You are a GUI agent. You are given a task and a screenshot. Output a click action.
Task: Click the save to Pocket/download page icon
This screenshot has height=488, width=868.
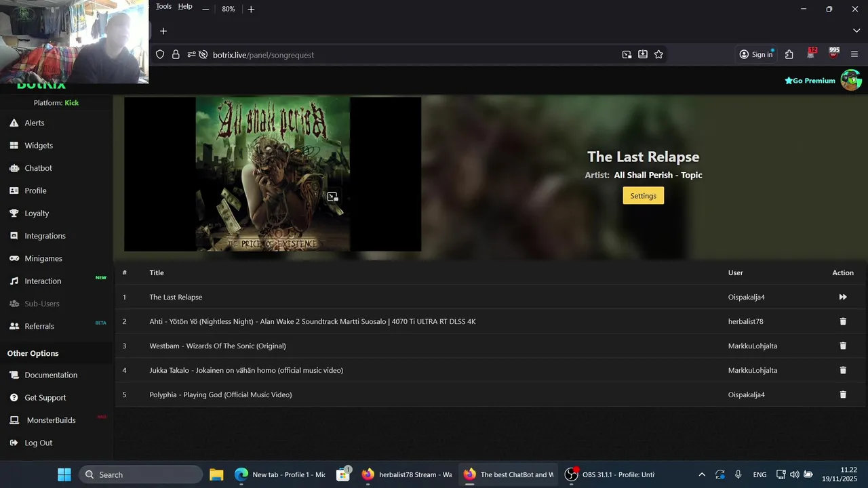(643, 55)
